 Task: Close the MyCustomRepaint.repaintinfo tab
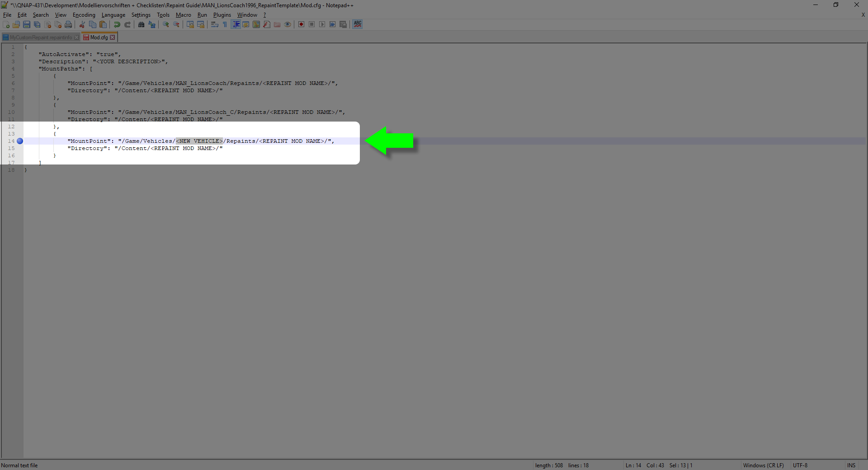tap(76, 38)
